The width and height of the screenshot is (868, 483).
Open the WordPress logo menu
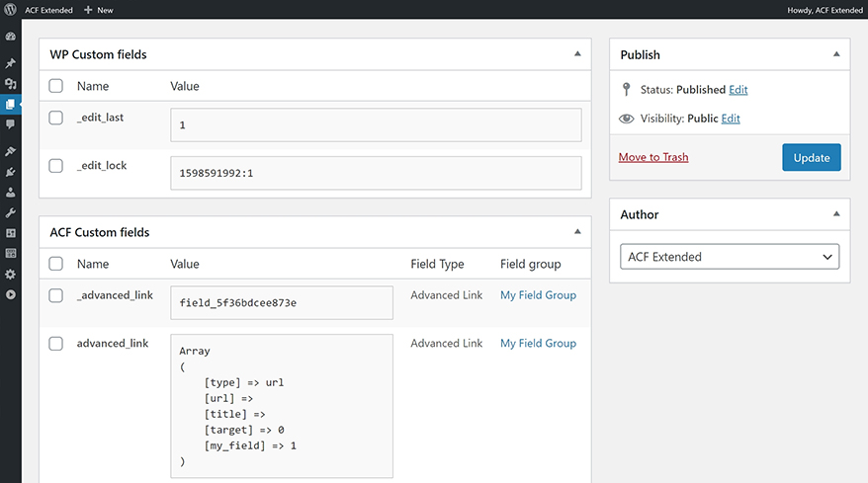(x=10, y=9)
